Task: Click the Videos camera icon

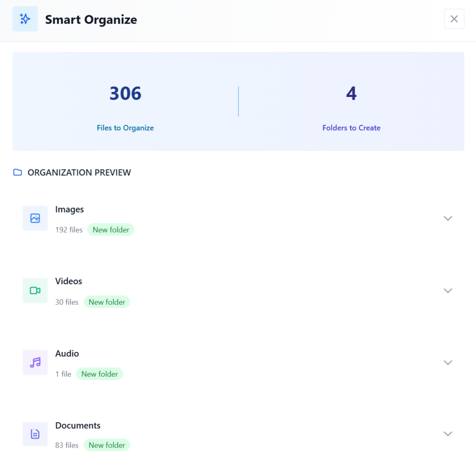Action: [x=35, y=291]
